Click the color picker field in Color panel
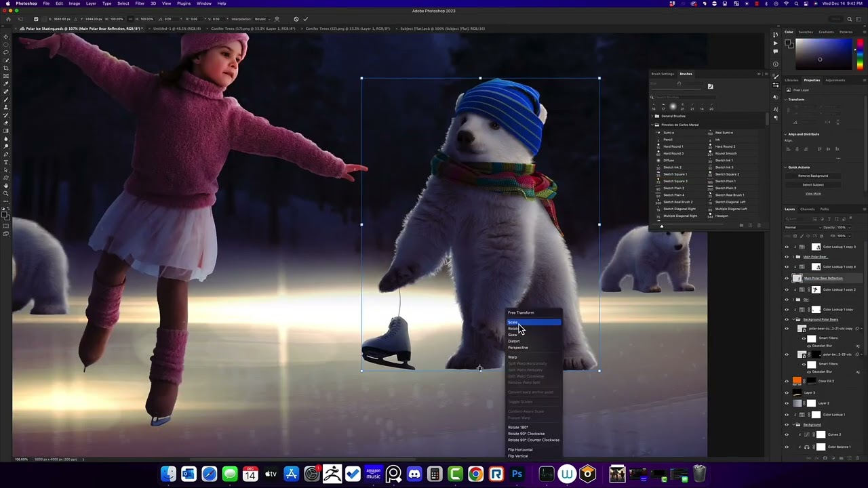 click(824, 55)
